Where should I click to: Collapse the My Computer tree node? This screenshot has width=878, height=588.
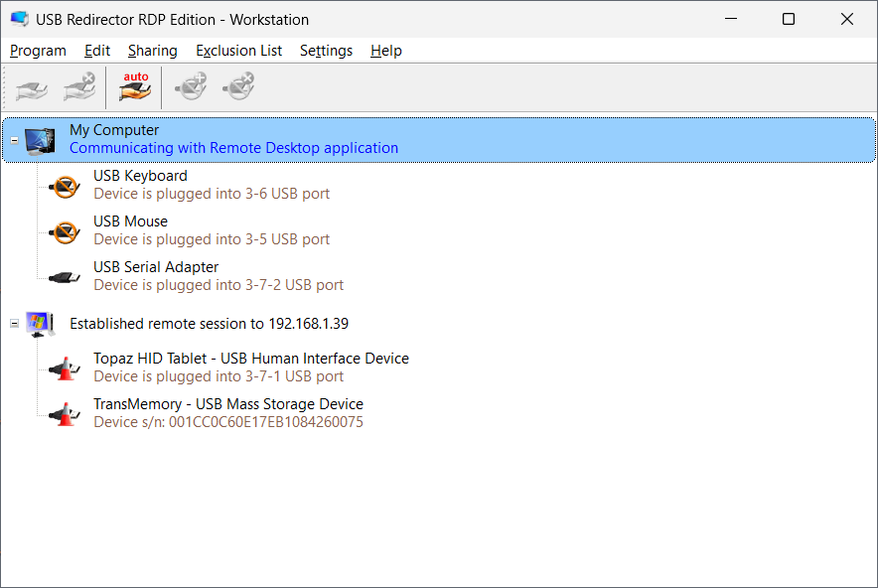coord(15,140)
